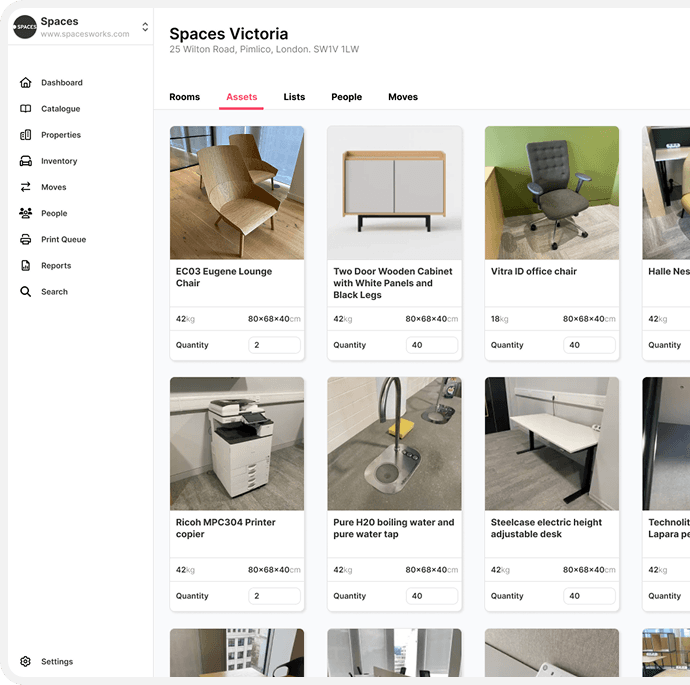
Task: Edit quantity field for Eugene Lounge Chair
Action: click(x=275, y=345)
